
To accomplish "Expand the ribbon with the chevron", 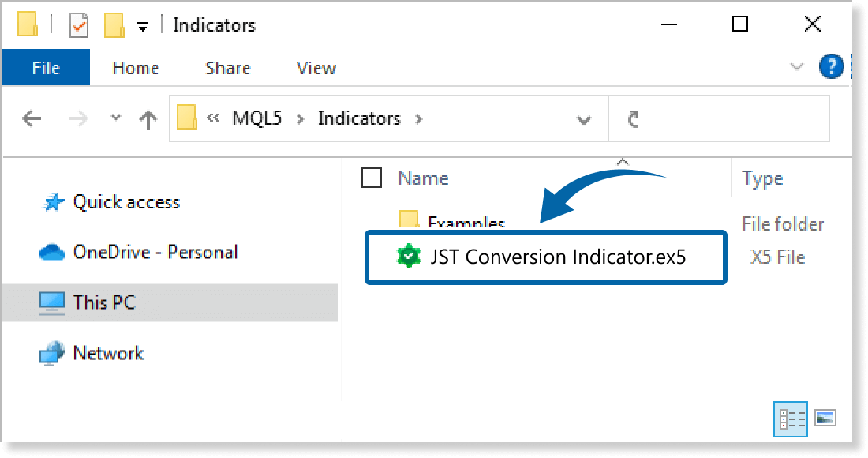I will pyautogui.click(x=797, y=67).
